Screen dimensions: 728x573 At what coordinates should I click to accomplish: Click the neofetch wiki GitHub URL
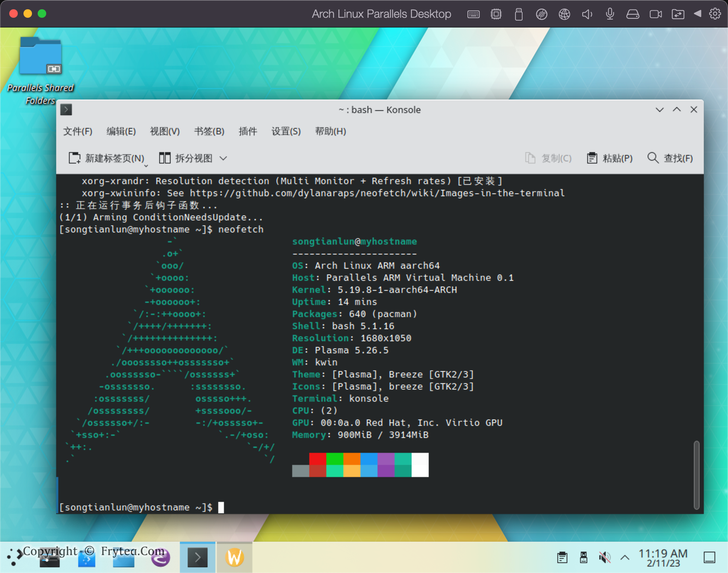(377, 193)
